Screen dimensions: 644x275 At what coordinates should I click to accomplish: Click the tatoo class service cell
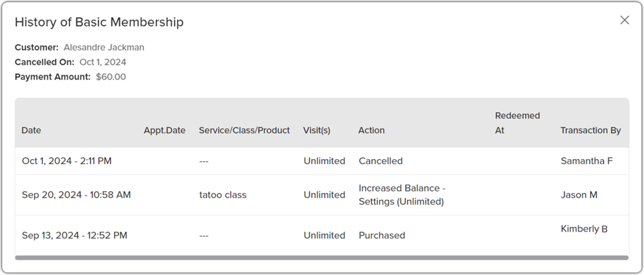click(x=223, y=195)
